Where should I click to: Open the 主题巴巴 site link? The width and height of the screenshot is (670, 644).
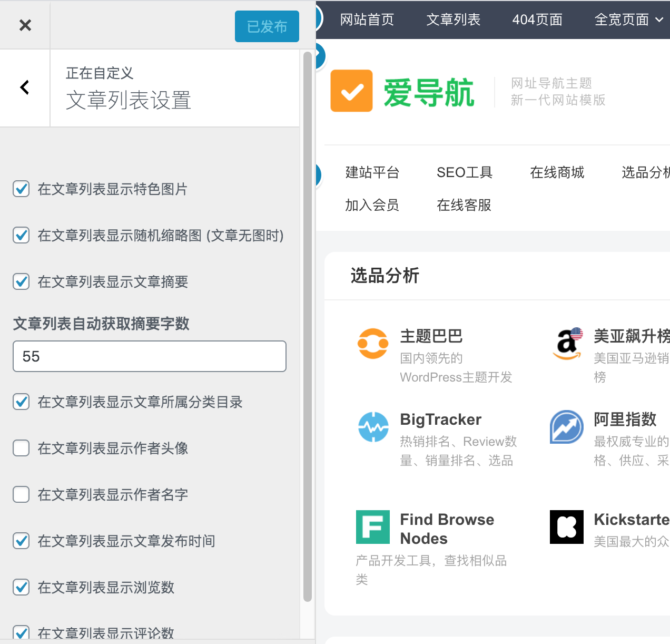[x=431, y=336]
